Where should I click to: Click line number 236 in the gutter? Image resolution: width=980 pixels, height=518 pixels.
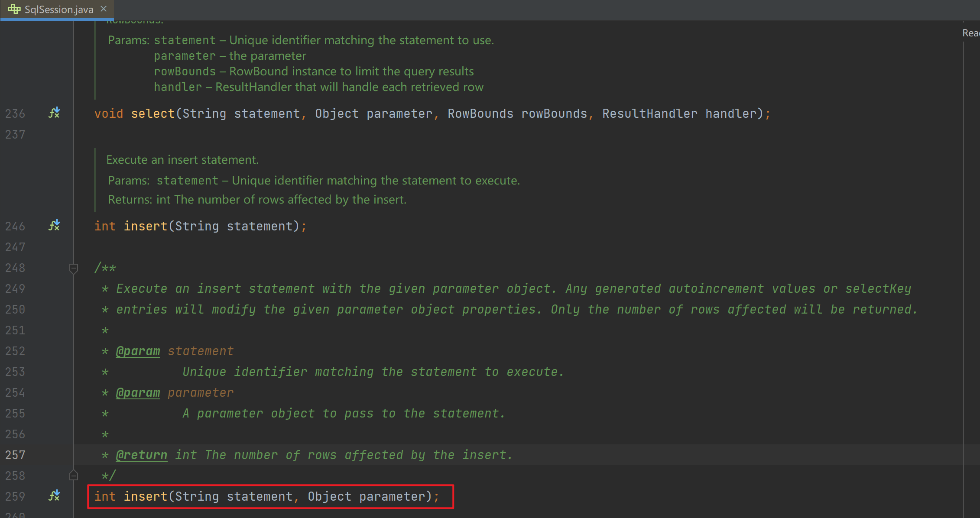point(15,113)
